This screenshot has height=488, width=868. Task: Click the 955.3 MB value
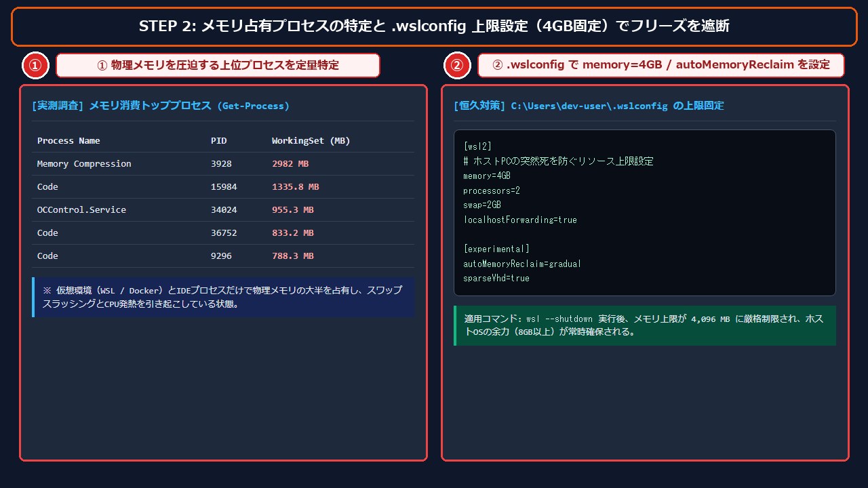pos(293,210)
